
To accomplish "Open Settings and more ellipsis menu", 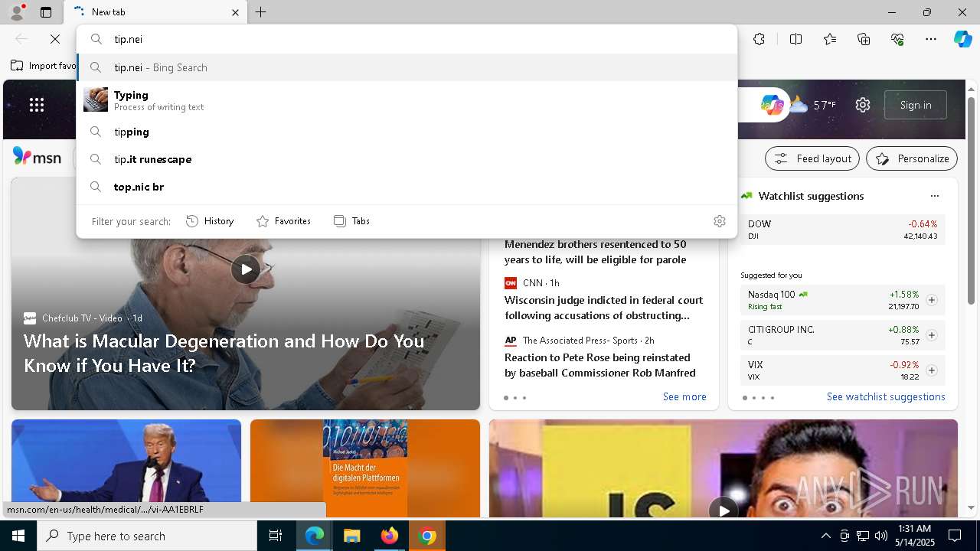I will [931, 39].
